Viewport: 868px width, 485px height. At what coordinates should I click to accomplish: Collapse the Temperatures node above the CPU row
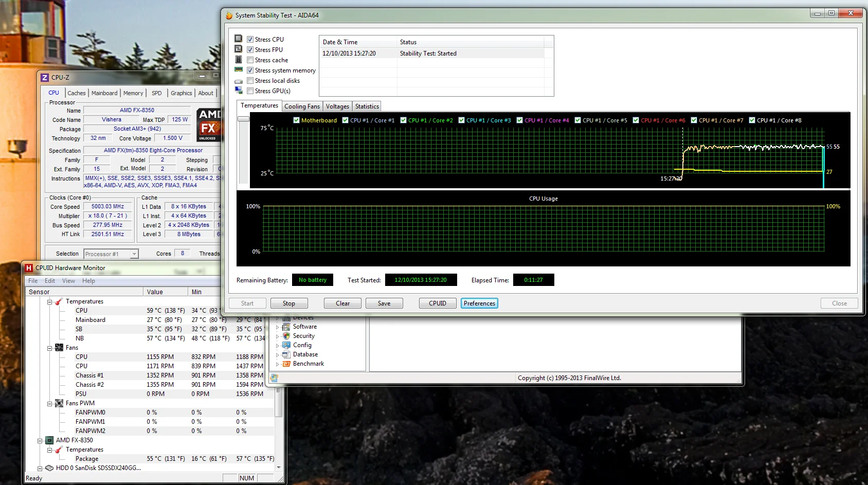(x=50, y=302)
